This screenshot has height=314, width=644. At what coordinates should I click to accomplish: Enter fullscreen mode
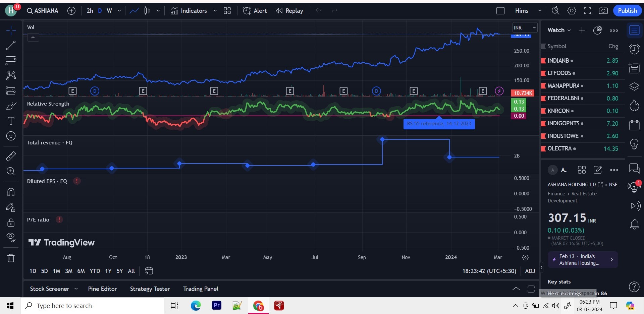tap(587, 11)
